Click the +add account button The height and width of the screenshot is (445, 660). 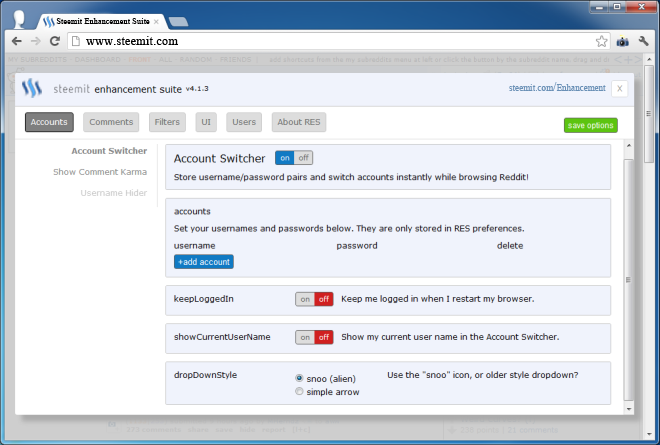[x=204, y=262]
